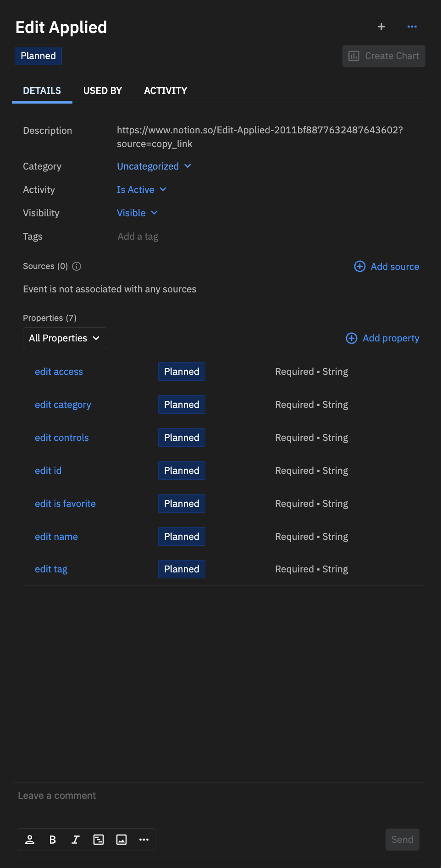The height and width of the screenshot is (868, 441).
Task: Open the Is Active activity dropdown
Action: click(x=142, y=190)
